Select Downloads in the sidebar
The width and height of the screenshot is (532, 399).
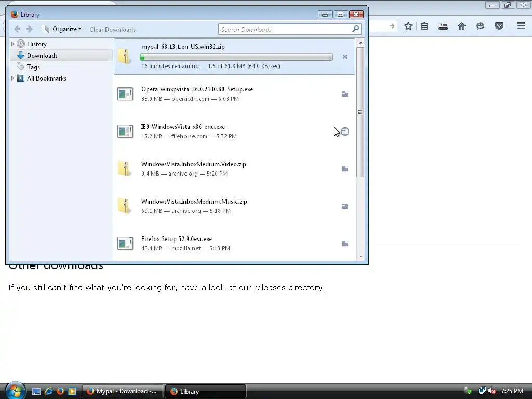tap(42, 55)
